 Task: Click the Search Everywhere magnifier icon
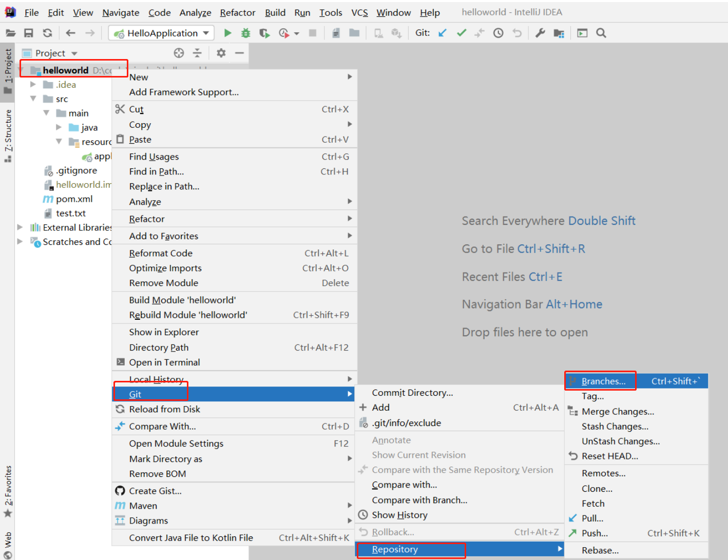click(x=601, y=33)
